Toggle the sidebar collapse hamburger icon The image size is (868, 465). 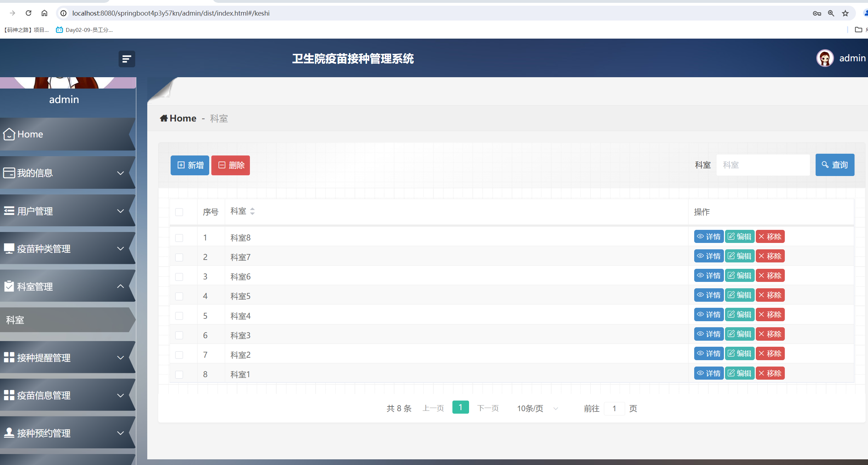tap(127, 59)
